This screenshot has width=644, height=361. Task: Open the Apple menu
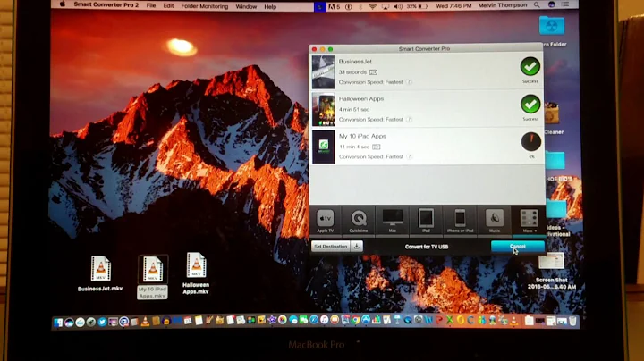click(63, 5)
